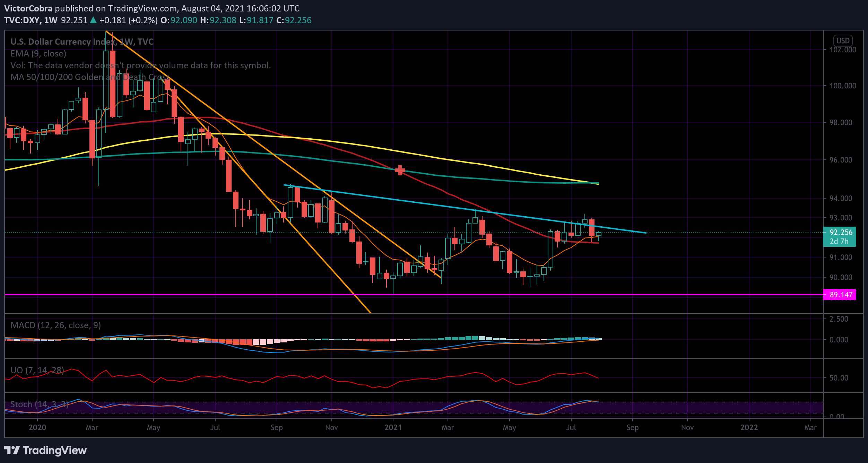Click the +0.181 (+0.2%) change text

coord(128,20)
